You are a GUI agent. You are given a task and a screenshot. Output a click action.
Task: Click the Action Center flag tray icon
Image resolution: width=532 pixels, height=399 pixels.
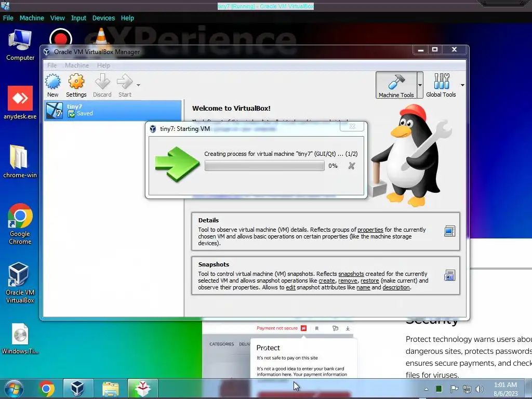454,389
